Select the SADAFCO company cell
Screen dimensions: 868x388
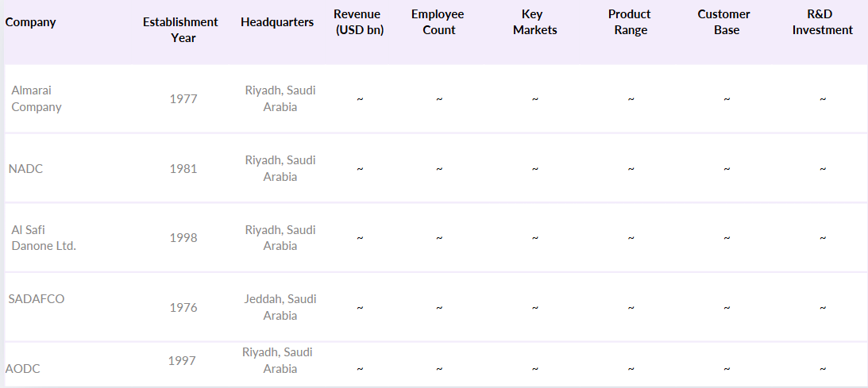(37, 299)
